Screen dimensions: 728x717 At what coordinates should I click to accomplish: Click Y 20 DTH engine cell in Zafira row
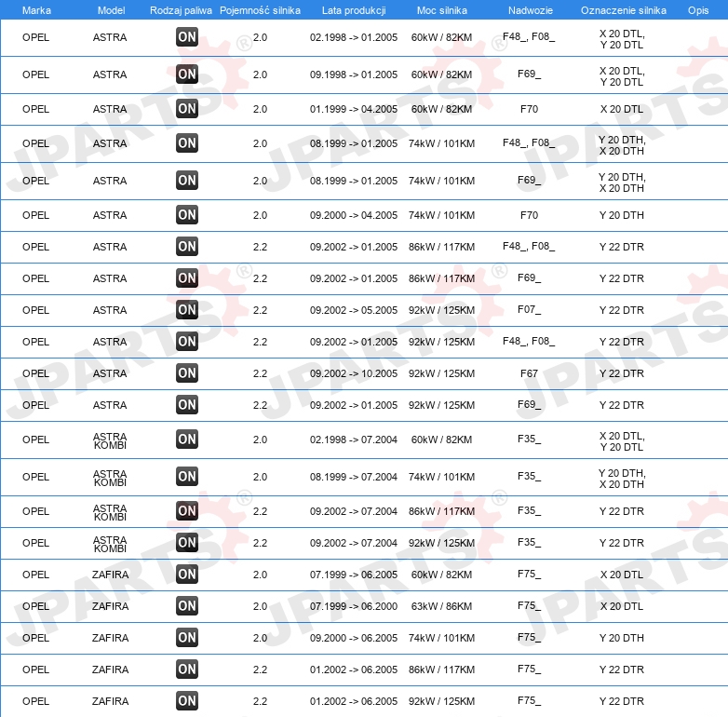click(x=622, y=638)
